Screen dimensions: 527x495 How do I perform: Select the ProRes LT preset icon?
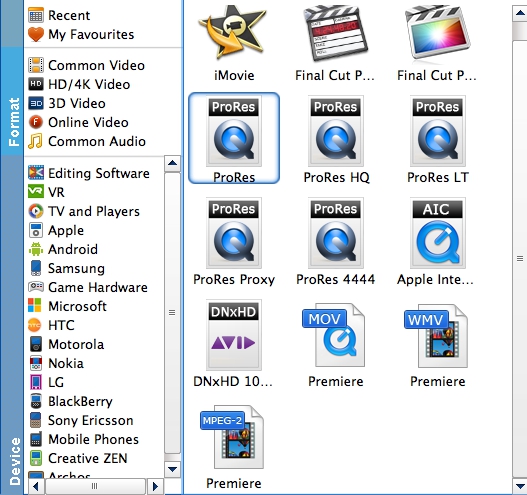(438, 131)
